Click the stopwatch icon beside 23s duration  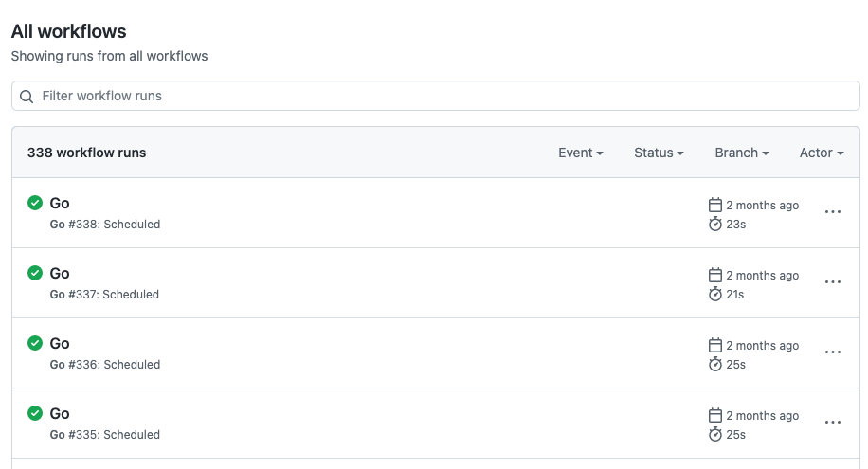coord(715,225)
